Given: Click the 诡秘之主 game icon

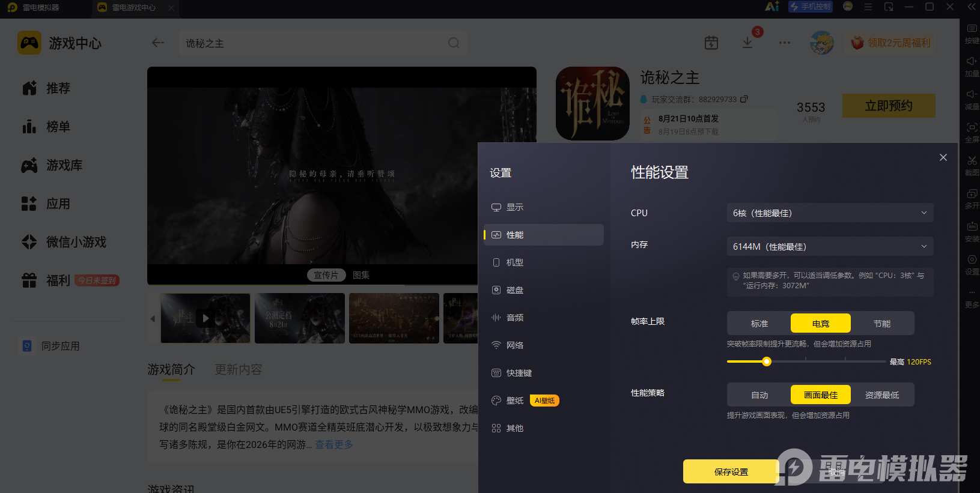Looking at the screenshot, I should 592,103.
